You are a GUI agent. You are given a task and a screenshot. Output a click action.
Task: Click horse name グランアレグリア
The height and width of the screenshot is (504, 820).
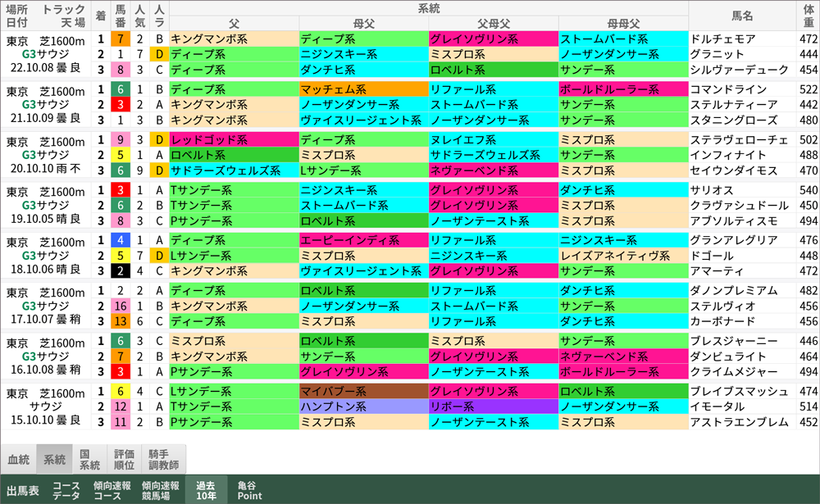point(734,240)
